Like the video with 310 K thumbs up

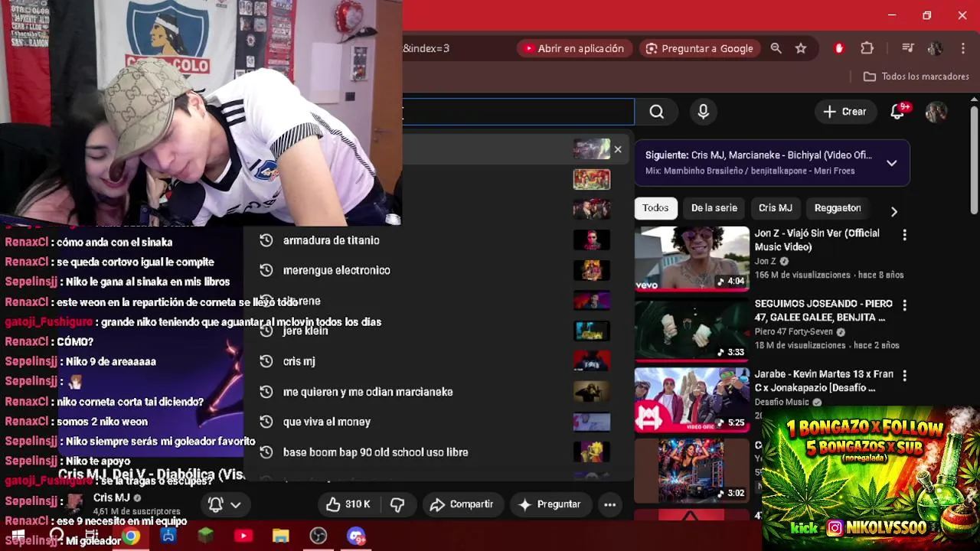348,504
